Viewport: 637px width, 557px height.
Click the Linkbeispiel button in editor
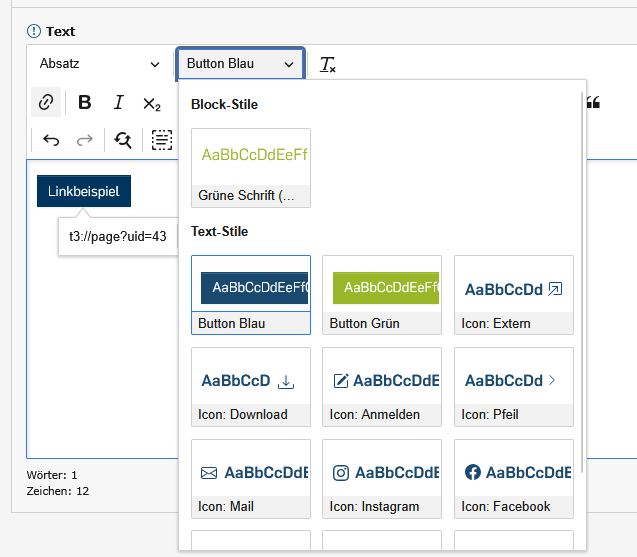pos(83,191)
